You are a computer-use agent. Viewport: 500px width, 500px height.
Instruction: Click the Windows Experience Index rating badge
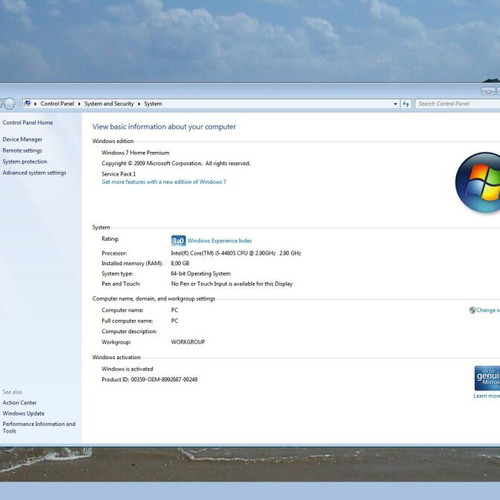(x=178, y=240)
